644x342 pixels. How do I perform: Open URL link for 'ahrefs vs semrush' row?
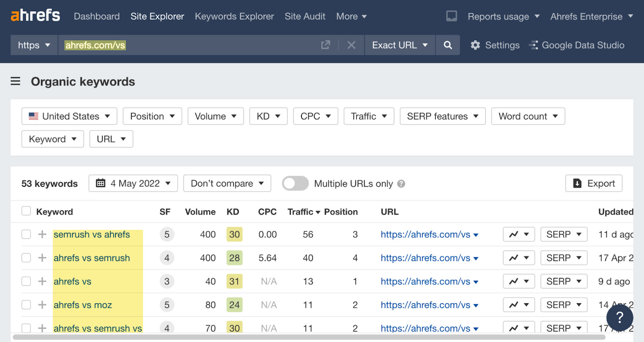[425, 258]
